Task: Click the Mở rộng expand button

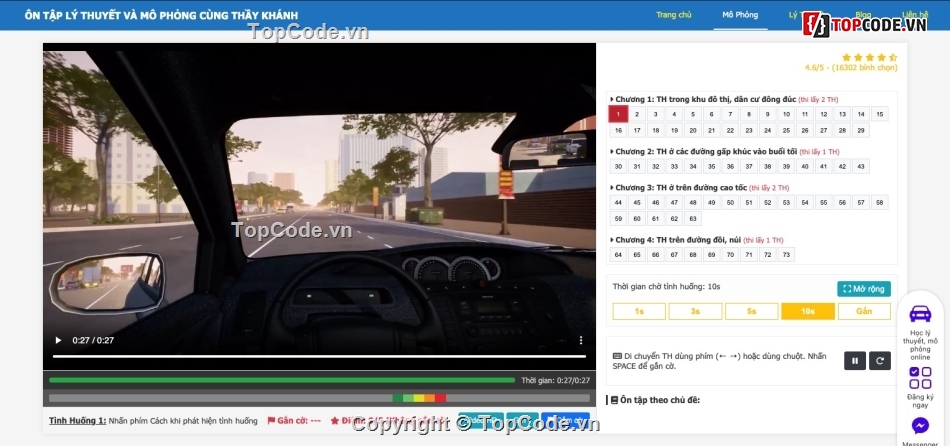Action: (x=863, y=289)
